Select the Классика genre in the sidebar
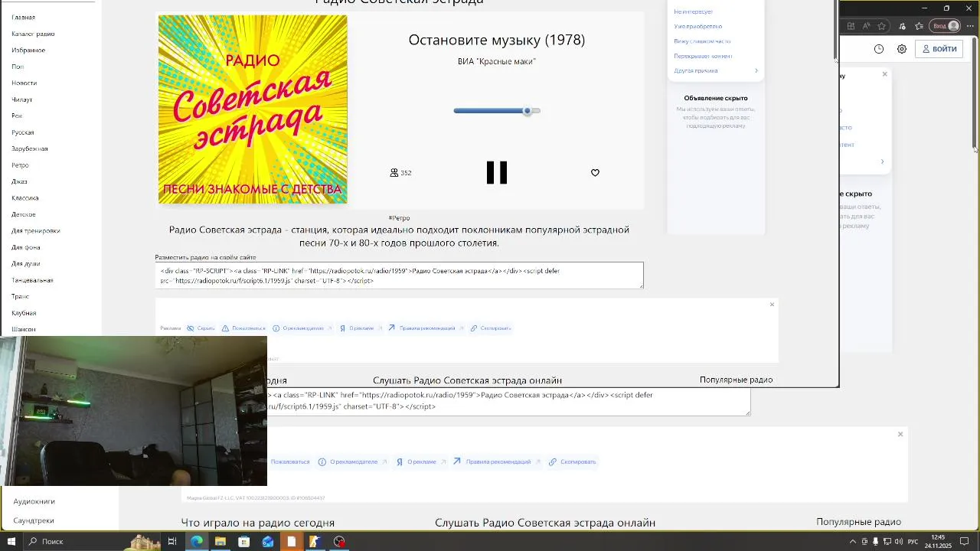 [x=25, y=198]
